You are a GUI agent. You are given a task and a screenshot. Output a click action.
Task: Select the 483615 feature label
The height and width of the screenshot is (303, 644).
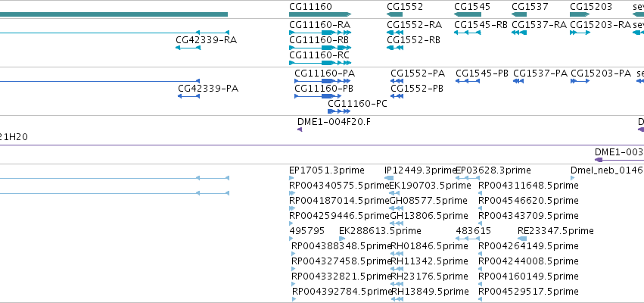click(x=474, y=232)
